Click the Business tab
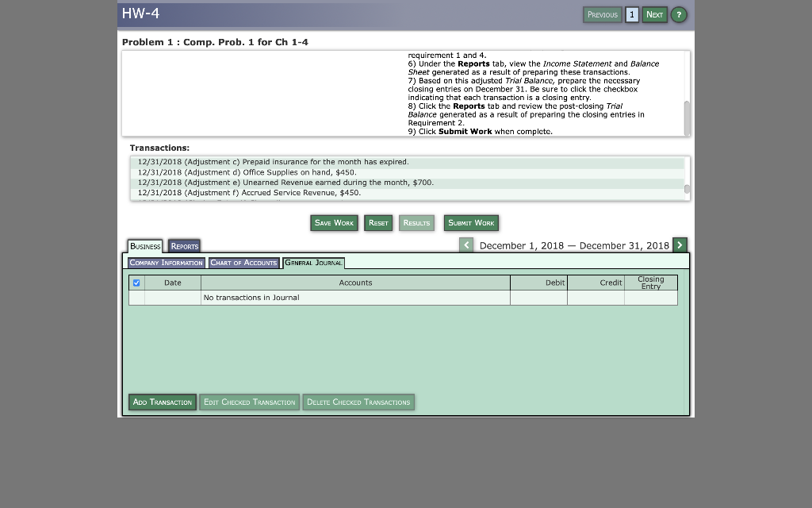 click(145, 246)
